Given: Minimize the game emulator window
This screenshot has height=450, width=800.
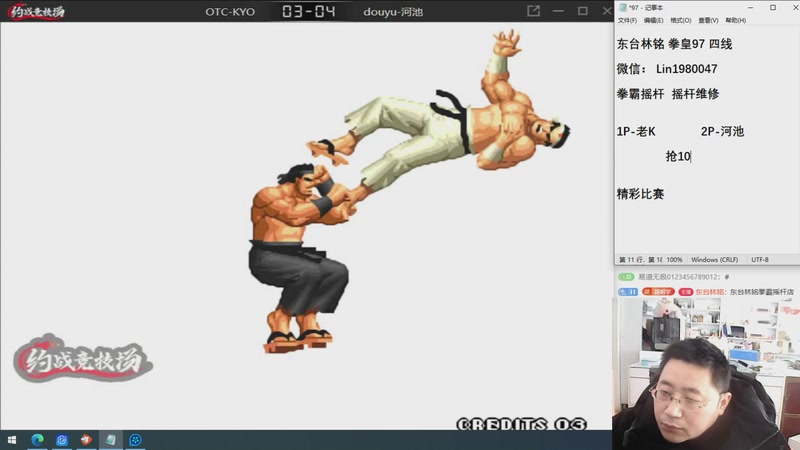Looking at the screenshot, I should coord(558,11).
